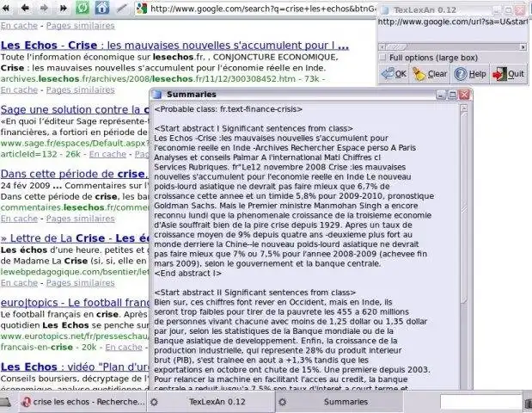Click 'En cache' under commentaires.lesechos.fr result

(19, 219)
